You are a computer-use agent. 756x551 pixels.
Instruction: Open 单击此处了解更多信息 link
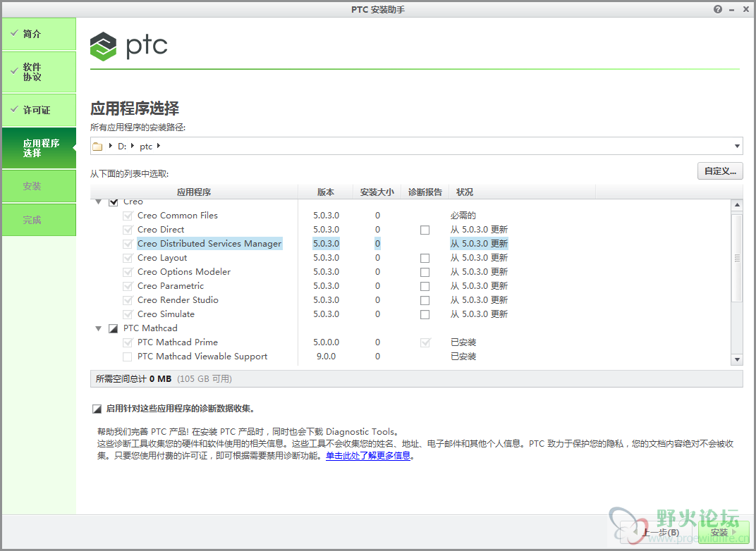(x=368, y=456)
